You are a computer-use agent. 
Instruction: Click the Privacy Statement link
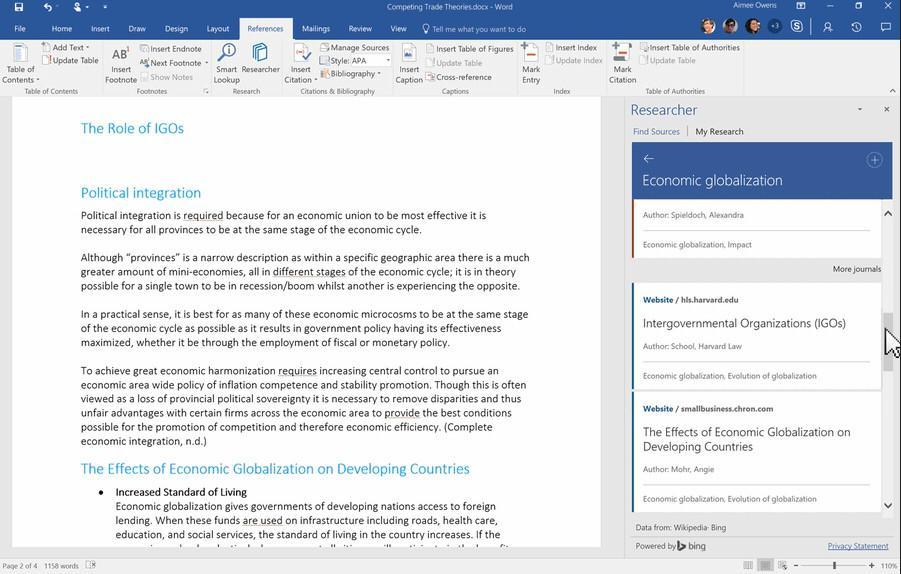click(x=857, y=546)
